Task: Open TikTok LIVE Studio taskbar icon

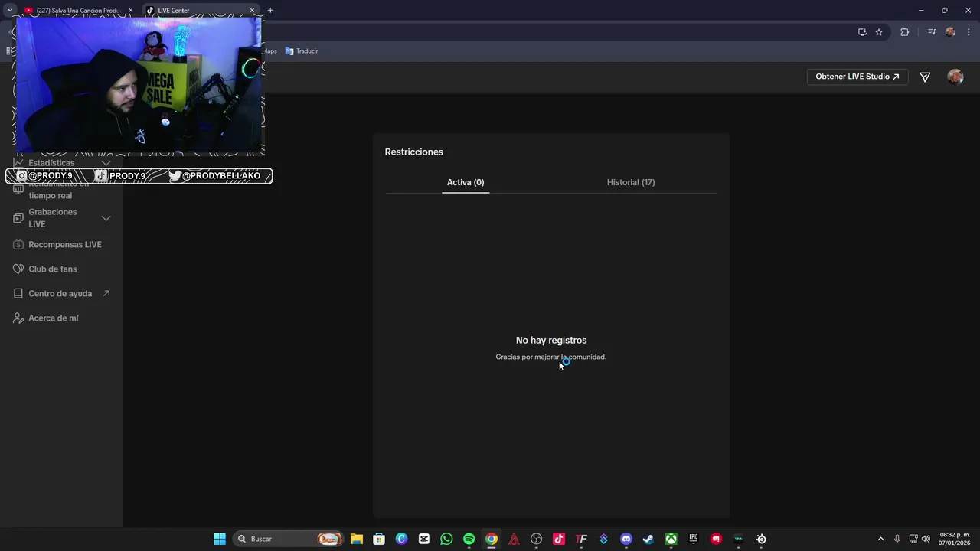Action: coord(559,539)
